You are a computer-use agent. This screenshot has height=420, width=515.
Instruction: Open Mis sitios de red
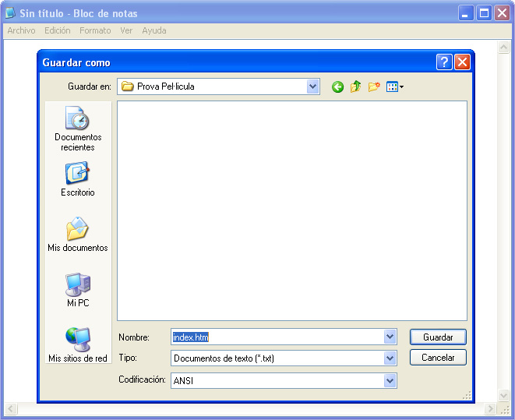point(78,345)
